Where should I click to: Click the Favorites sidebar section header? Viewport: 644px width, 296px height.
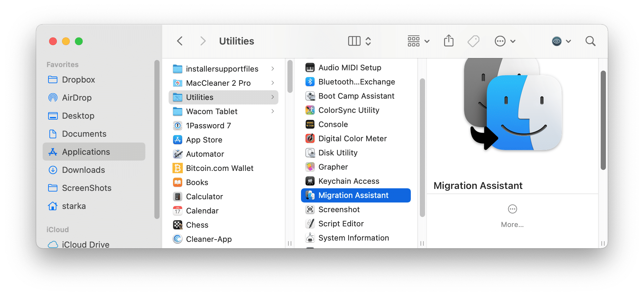[63, 64]
